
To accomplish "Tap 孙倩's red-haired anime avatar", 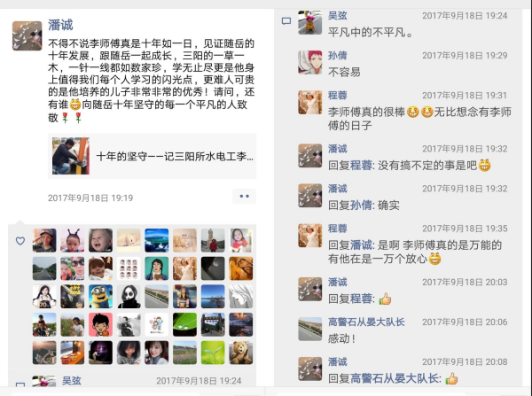I will click(309, 62).
